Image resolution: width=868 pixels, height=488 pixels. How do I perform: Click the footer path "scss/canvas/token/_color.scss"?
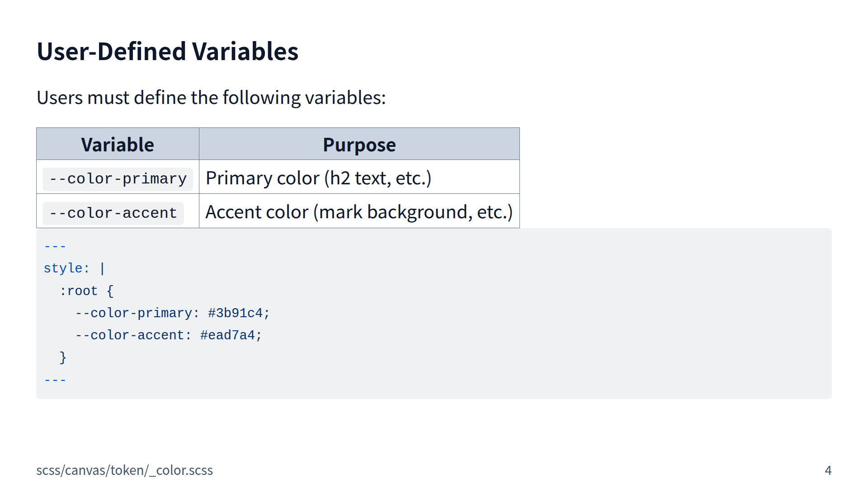(x=124, y=470)
